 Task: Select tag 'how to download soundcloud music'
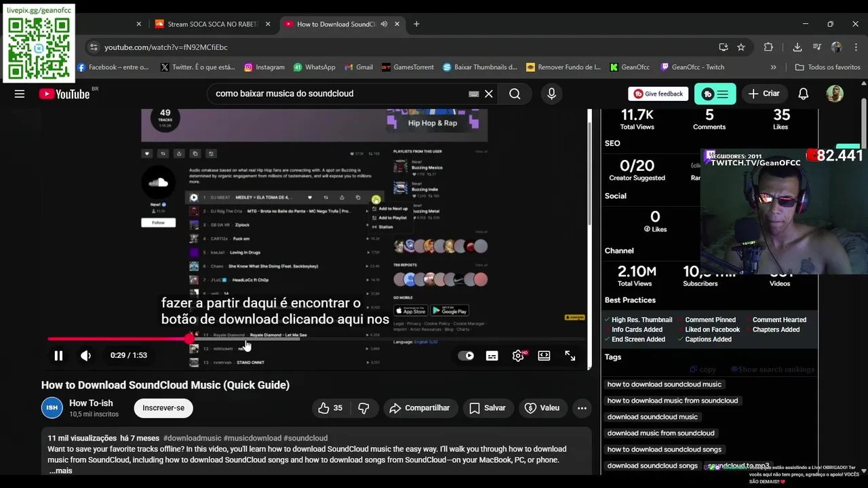[664, 384]
